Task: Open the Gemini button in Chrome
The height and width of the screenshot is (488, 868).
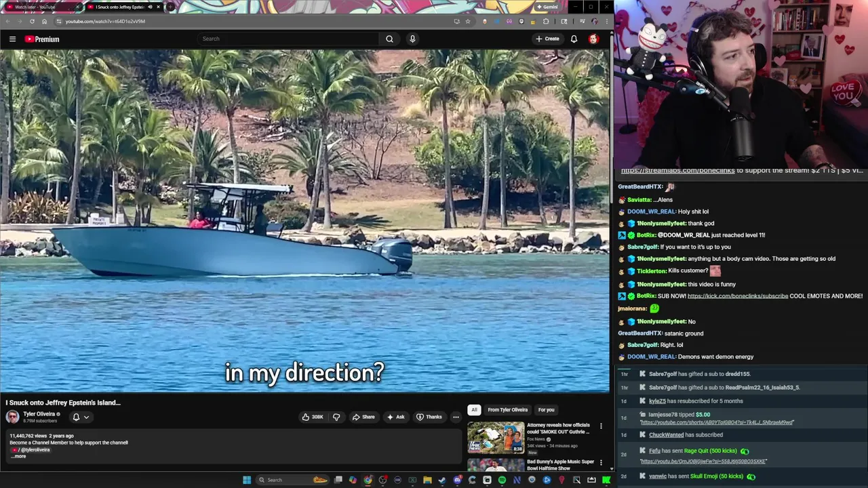Action: click(x=547, y=7)
